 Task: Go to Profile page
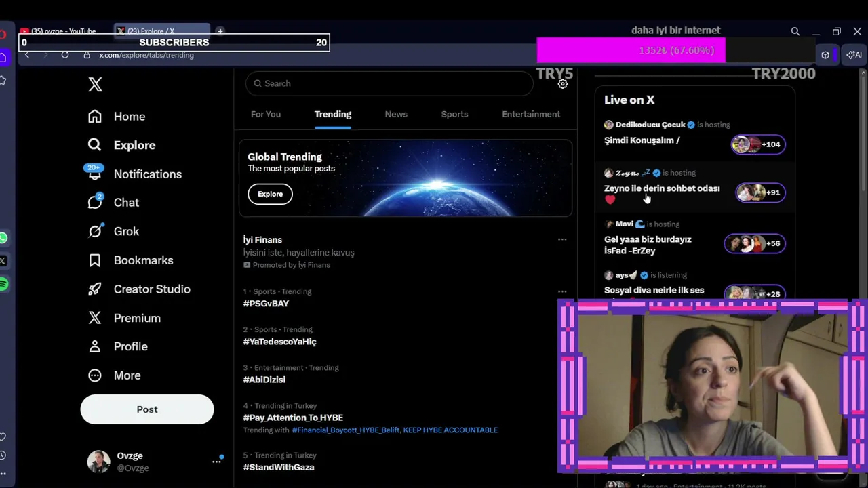click(x=118, y=346)
